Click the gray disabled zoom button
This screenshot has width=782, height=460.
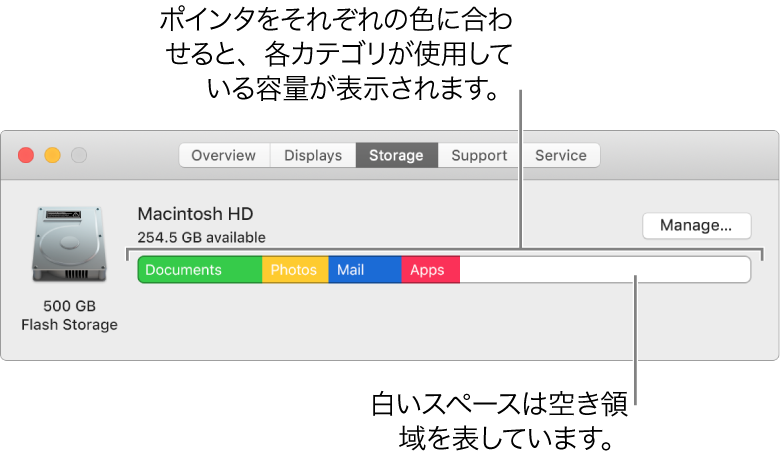coord(79,155)
